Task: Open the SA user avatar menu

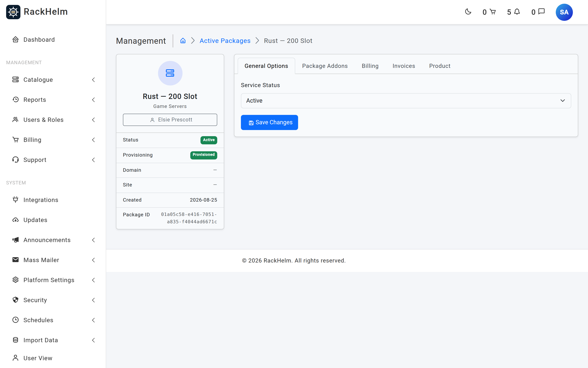Action: click(x=564, y=12)
